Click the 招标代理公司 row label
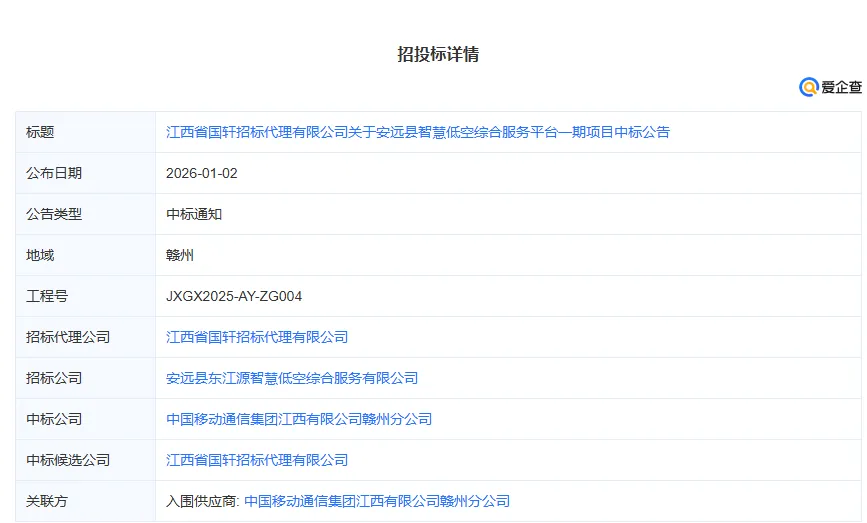This screenshot has width=867, height=523. (68, 337)
